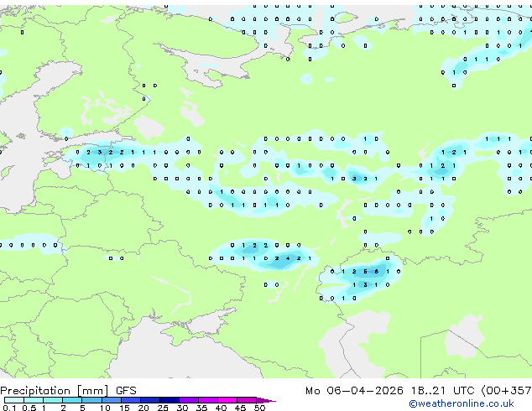
Task: Click the '18..21 UTC' time label
Action: coord(442,391)
